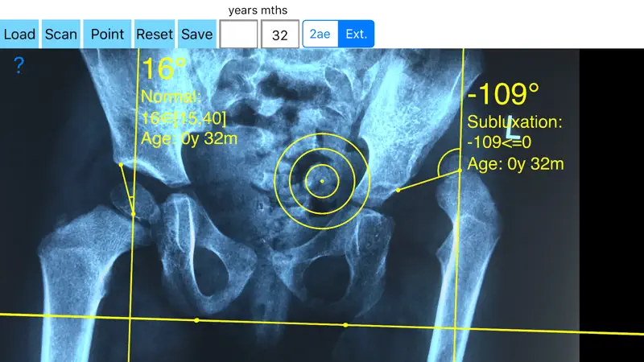Tap the '-109<=0' condition text

point(499,142)
